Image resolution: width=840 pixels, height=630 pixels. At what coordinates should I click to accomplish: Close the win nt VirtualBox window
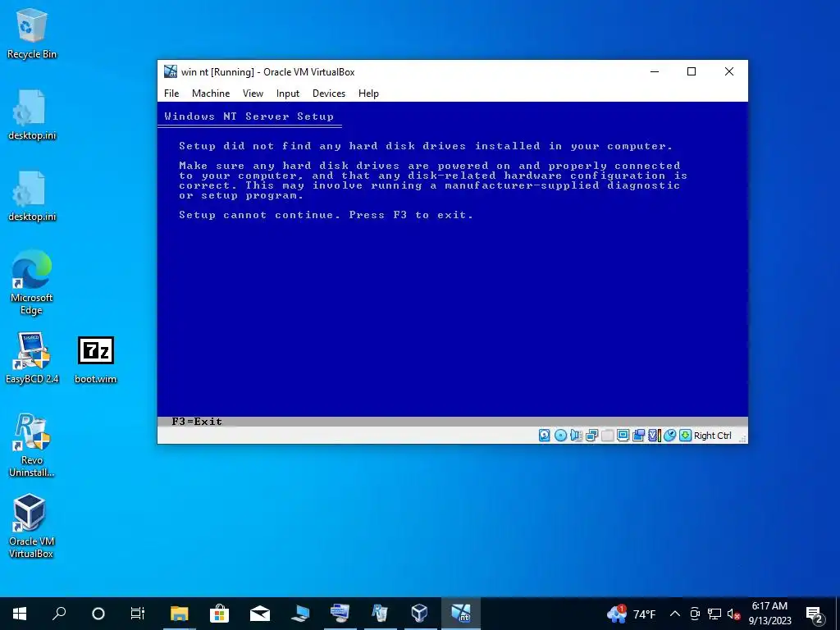729,71
